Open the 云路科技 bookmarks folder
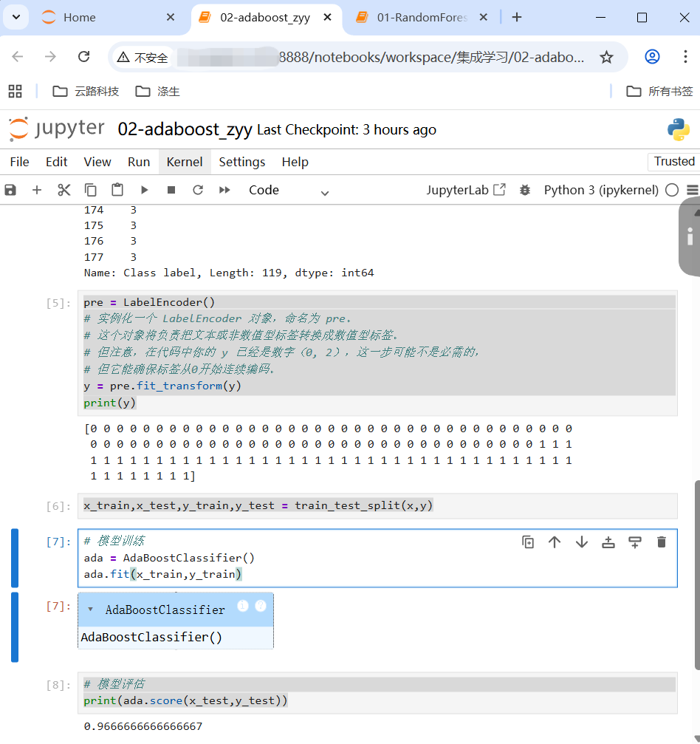Screen dimensions: 700x744 [x=86, y=91]
